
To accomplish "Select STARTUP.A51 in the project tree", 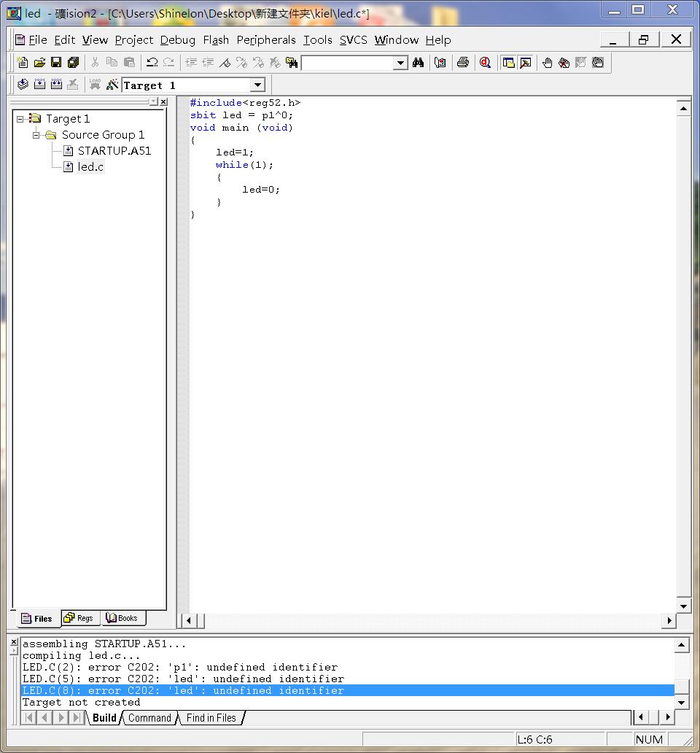I will tap(114, 151).
